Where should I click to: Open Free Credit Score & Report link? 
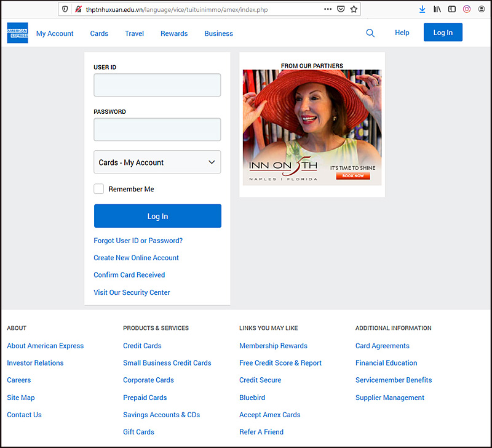[x=280, y=363]
